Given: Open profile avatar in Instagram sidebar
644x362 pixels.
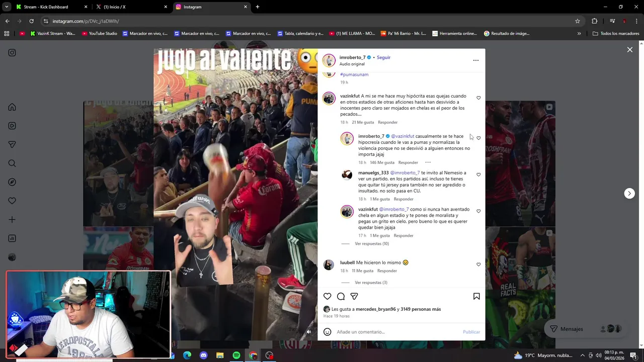Looking at the screenshot, I should point(12,257).
